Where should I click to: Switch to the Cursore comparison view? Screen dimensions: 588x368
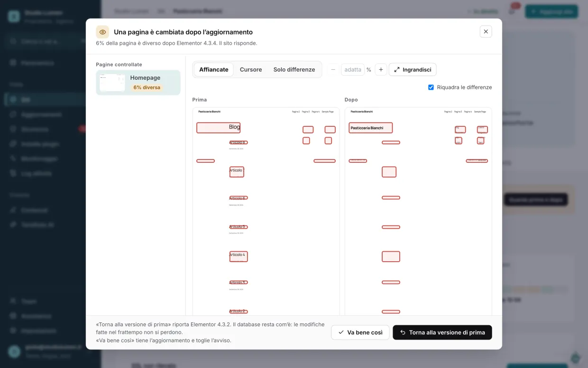(251, 69)
